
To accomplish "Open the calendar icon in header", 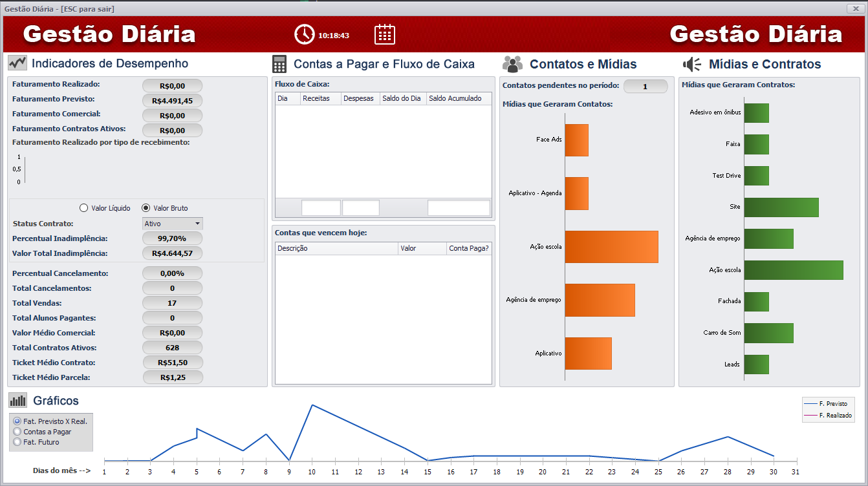I will tap(385, 35).
